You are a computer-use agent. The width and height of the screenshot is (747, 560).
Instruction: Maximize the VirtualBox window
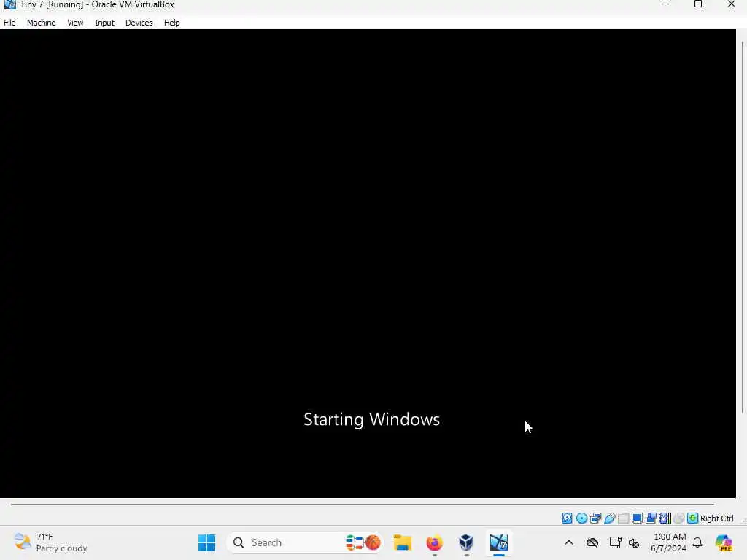tap(698, 4)
